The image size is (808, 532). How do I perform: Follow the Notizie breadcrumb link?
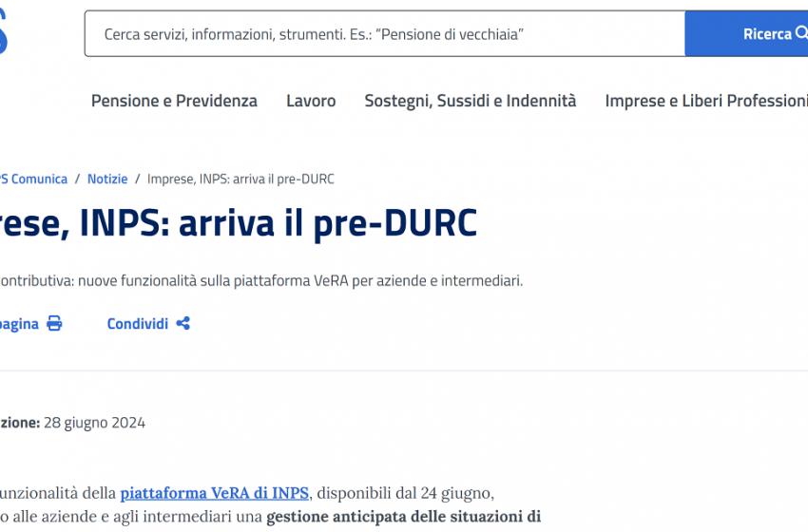pos(107,179)
